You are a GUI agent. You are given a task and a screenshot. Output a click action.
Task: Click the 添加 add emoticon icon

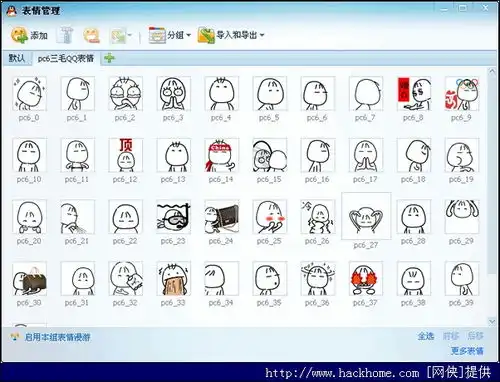click(x=19, y=35)
